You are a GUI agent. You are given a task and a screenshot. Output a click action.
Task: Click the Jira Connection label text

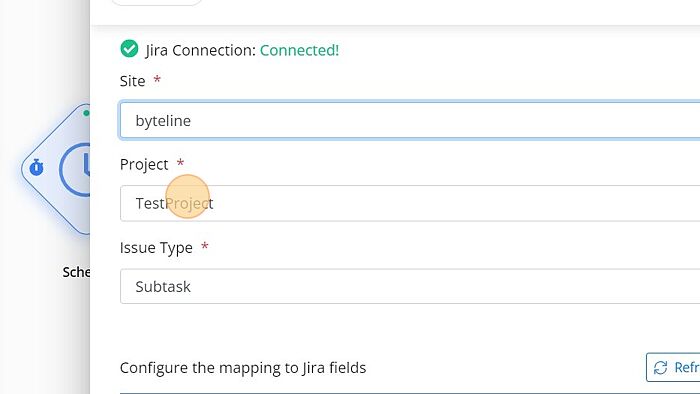coord(200,50)
